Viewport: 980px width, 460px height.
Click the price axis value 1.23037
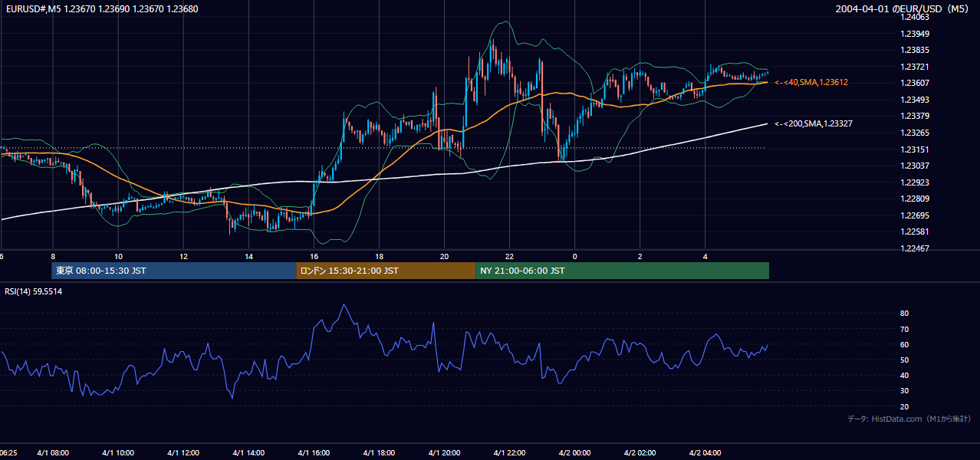coord(913,166)
